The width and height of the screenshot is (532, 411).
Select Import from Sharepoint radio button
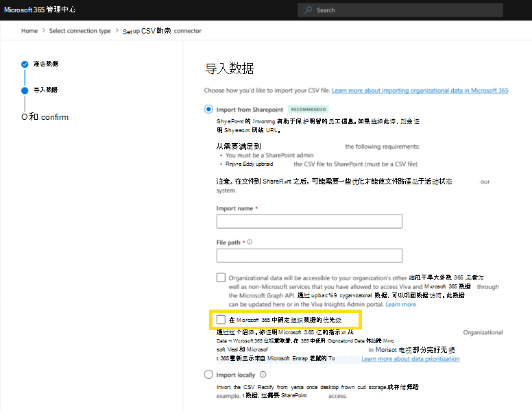(x=208, y=109)
